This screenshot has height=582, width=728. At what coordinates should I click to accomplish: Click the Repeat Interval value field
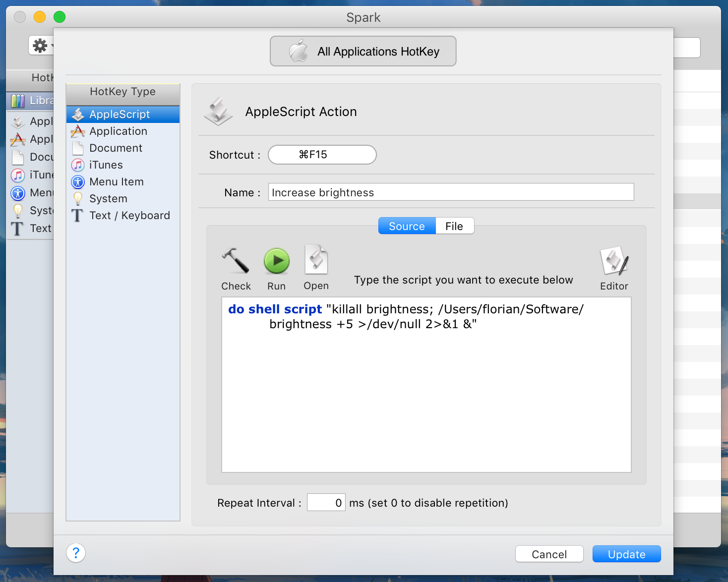(326, 503)
